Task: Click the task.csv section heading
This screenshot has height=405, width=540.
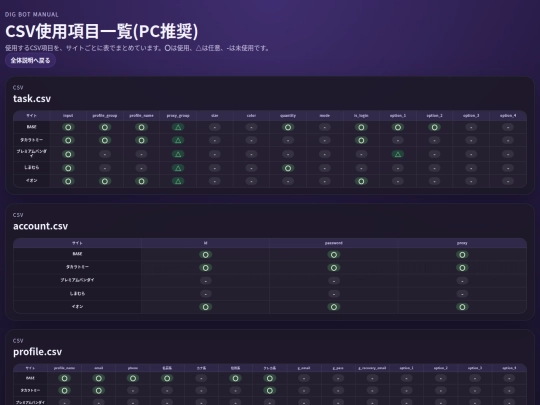Action: [32, 98]
